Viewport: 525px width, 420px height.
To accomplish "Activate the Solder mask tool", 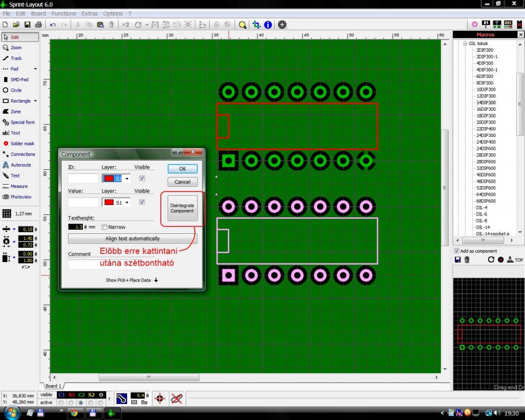I will [x=20, y=144].
